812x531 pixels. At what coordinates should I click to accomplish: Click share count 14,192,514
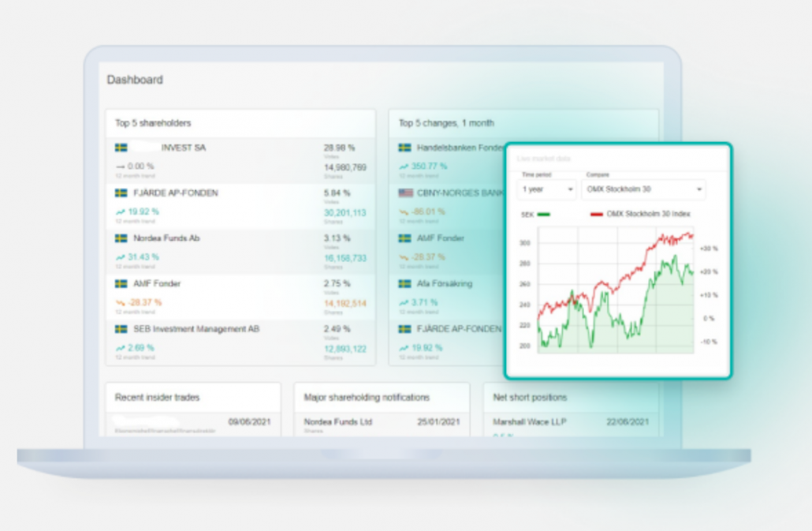pyautogui.click(x=345, y=304)
